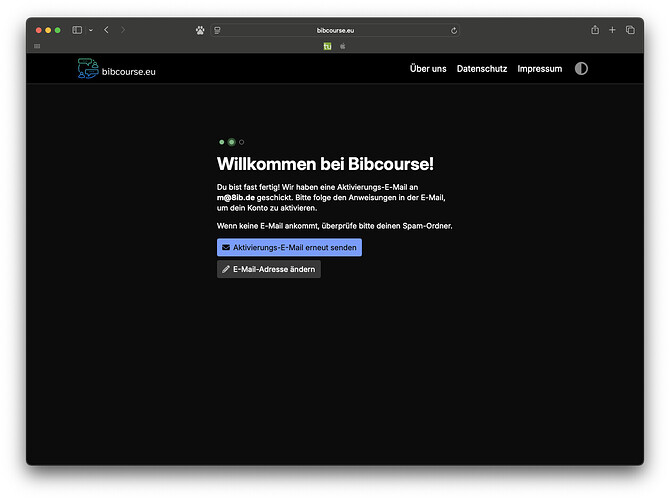Open the Reader view icon in address bar
Image resolution: width=670 pixels, height=500 pixels.
coord(217,30)
